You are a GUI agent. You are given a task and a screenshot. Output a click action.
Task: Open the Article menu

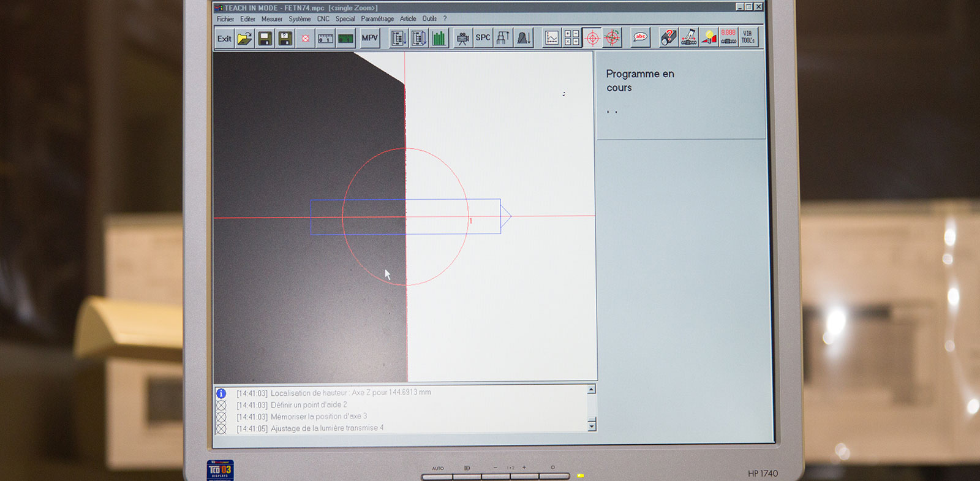tap(408, 19)
